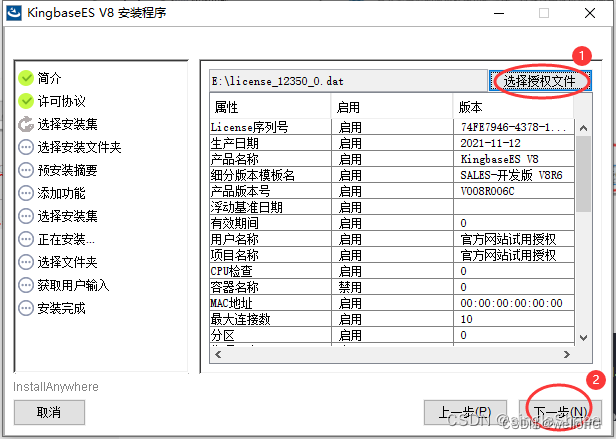Click the step icon beside 添加功能
Screen dimensions: 616x439
[x=26, y=193]
